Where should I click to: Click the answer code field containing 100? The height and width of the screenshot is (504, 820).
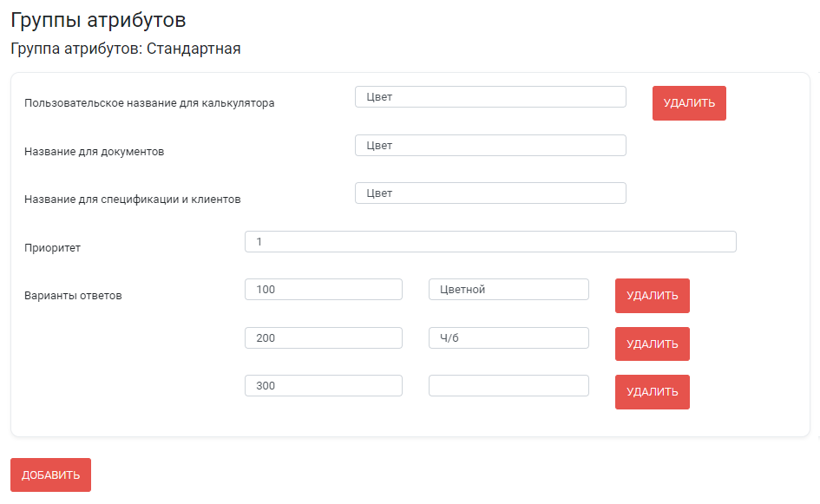coord(323,289)
